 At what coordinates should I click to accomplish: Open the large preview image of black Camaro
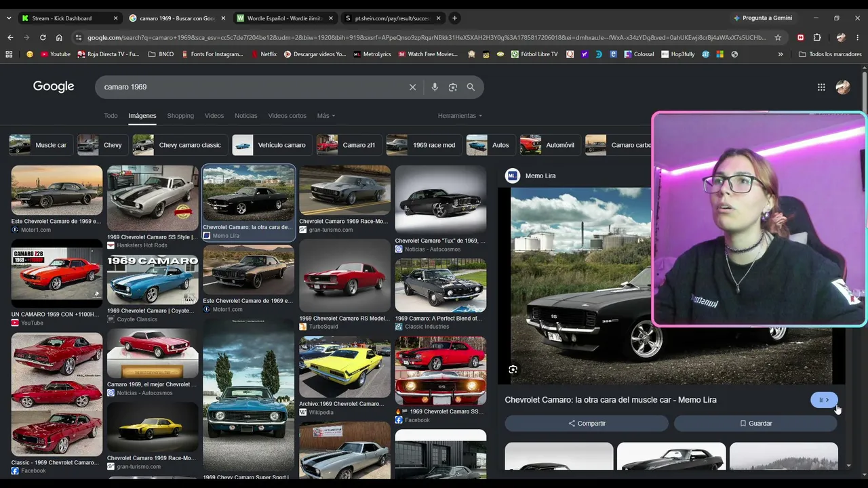tap(580, 285)
